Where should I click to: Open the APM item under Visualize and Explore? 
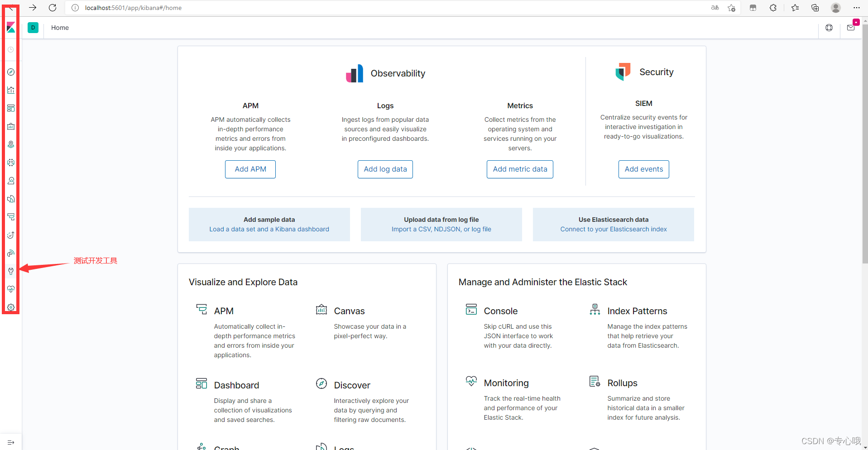224,311
